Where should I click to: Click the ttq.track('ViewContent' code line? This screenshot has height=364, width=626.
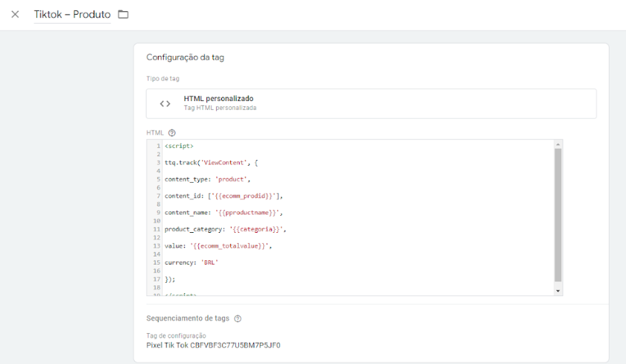[211, 163]
